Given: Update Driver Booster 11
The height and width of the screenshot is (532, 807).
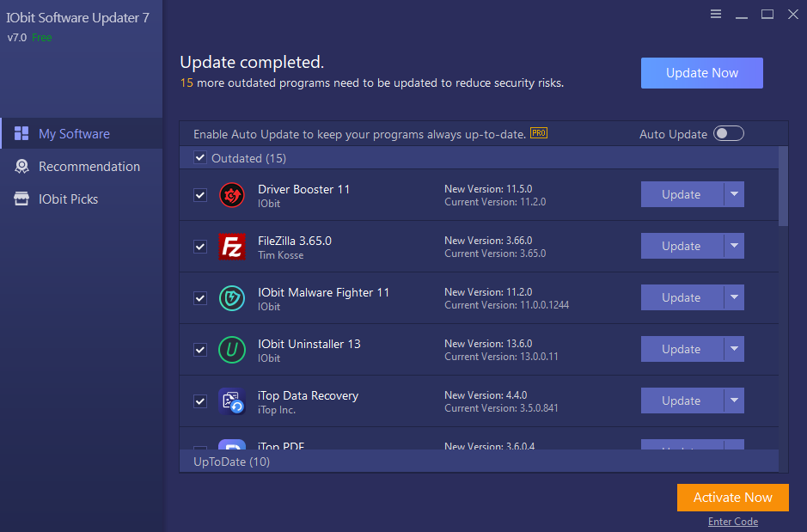Looking at the screenshot, I should (682, 194).
